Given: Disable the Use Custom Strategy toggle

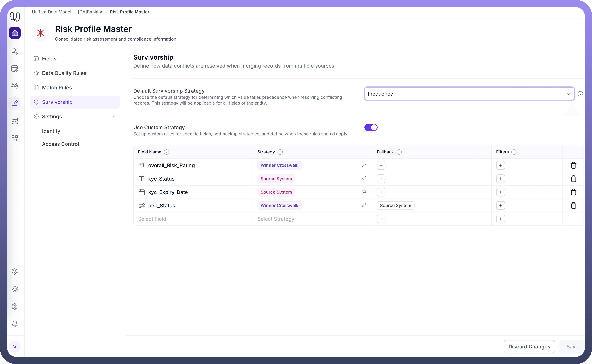Looking at the screenshot, I should [x=371, y=127].
